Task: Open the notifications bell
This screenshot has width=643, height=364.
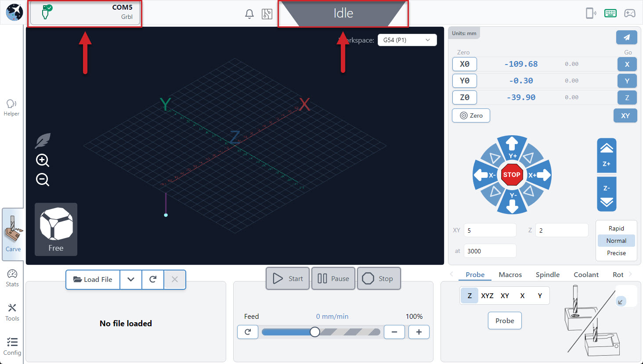Action: point(249,14)
